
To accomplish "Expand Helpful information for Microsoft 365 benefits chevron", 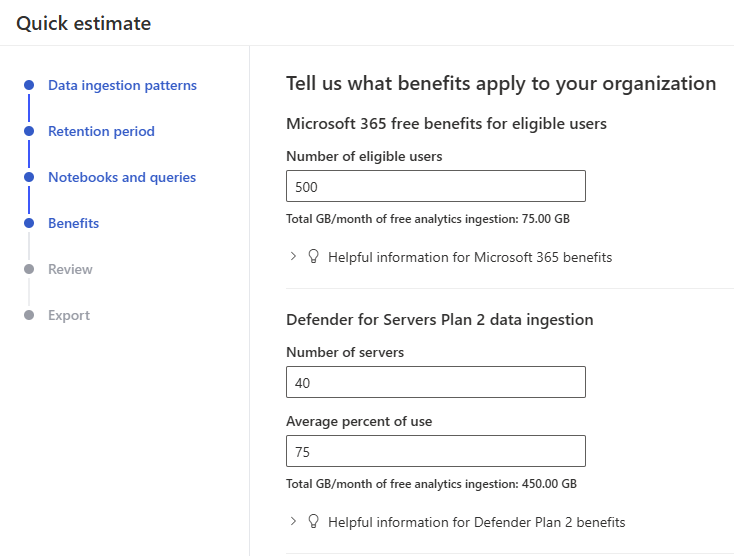I will (x=293, y=257).
